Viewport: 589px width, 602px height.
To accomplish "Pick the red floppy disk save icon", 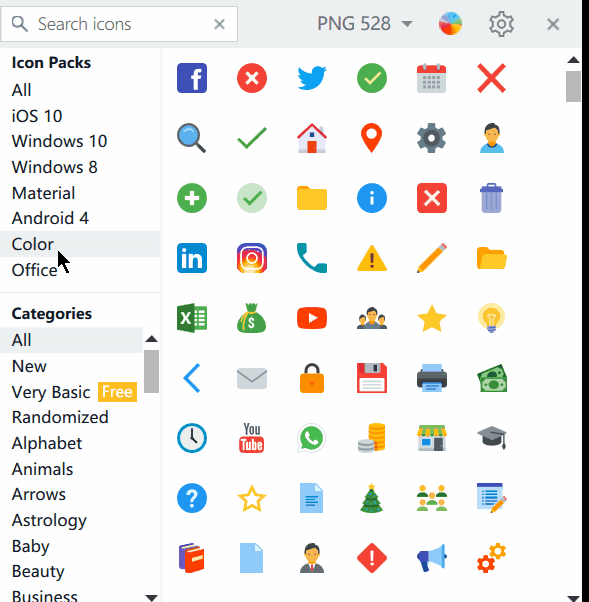I will [372, 378].
